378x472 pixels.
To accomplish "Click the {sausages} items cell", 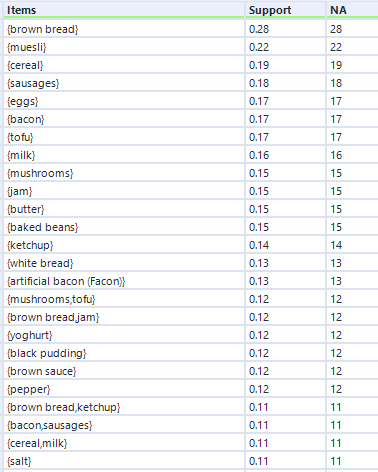I will 124,83.
